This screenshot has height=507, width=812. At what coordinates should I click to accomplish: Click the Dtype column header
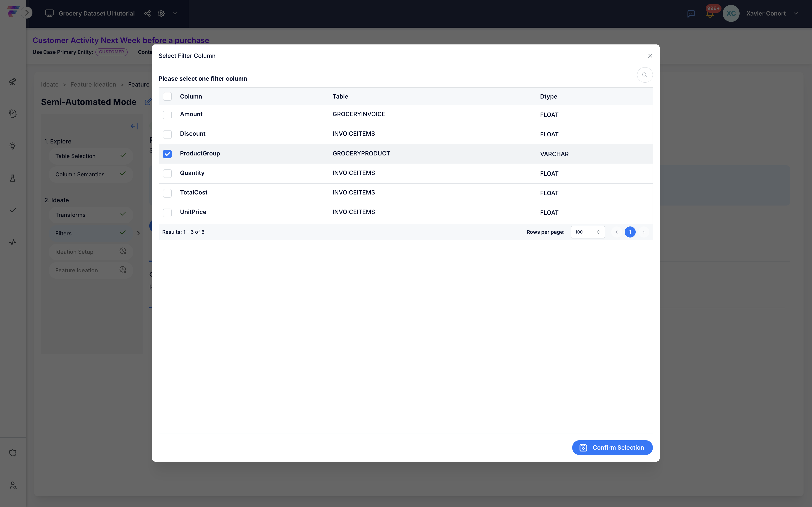(x=548, y=97)
